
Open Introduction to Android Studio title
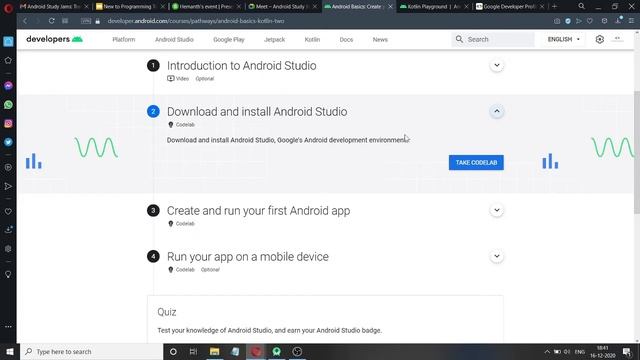242,66
